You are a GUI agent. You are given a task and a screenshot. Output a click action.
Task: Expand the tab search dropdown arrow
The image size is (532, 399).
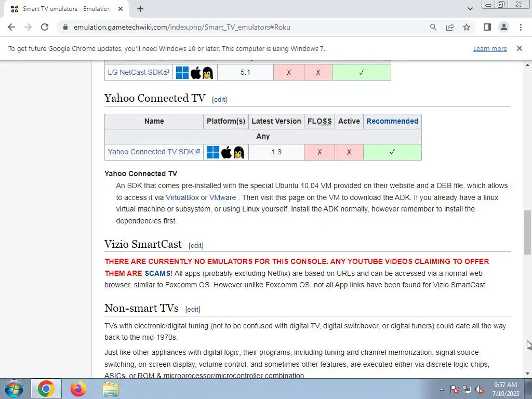point(470,9)
